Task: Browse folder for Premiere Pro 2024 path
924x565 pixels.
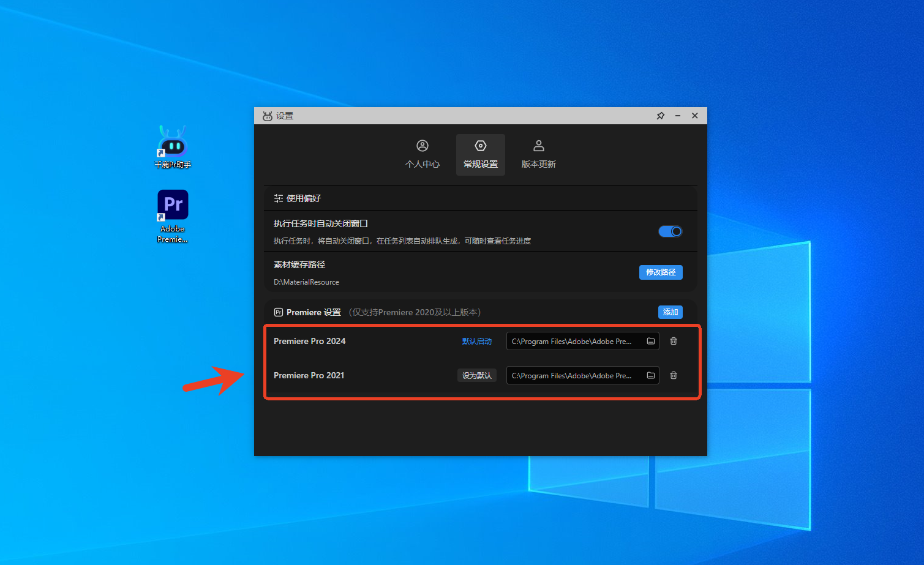Action: pos(651,342)
